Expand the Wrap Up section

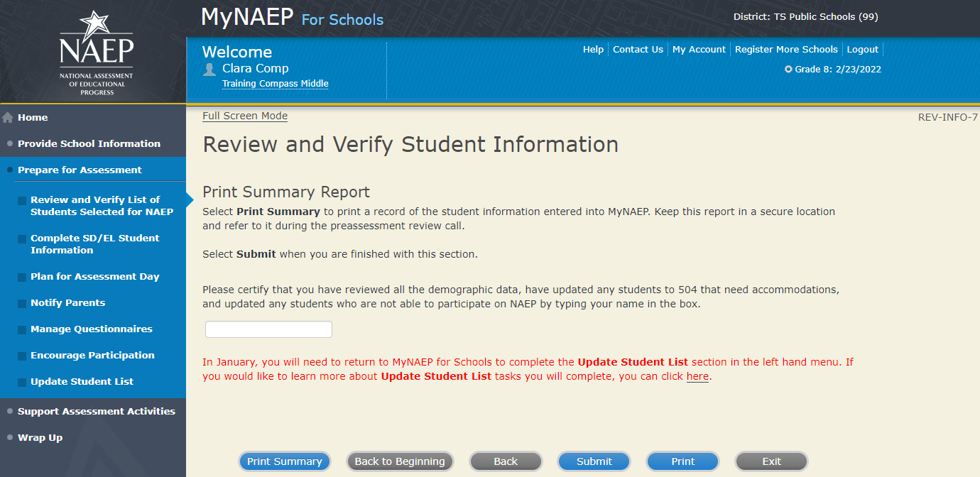click(40, 437)
